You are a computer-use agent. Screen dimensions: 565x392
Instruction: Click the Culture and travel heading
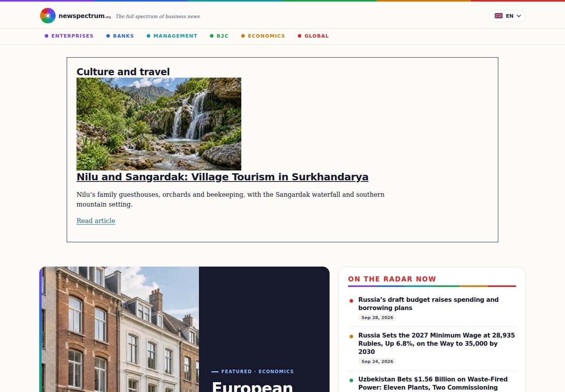tap(123, 72)
